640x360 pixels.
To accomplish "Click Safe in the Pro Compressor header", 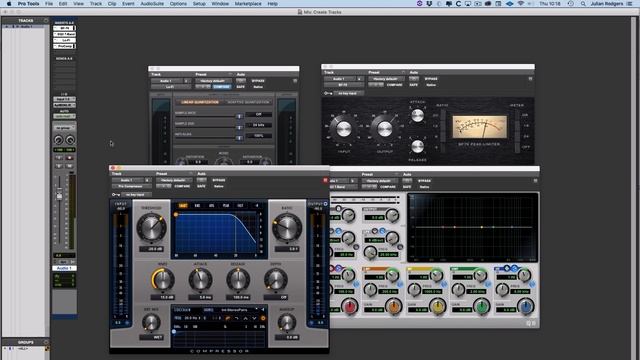I will click(x=201, y=186).
